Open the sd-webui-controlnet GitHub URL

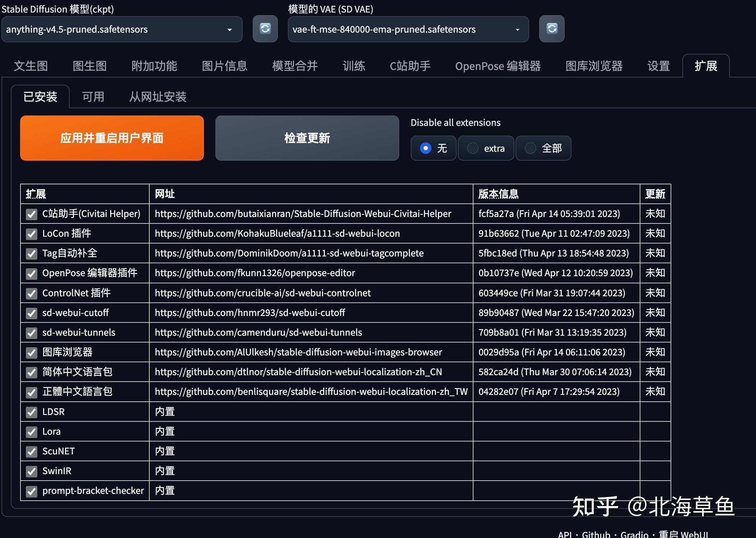262,293
